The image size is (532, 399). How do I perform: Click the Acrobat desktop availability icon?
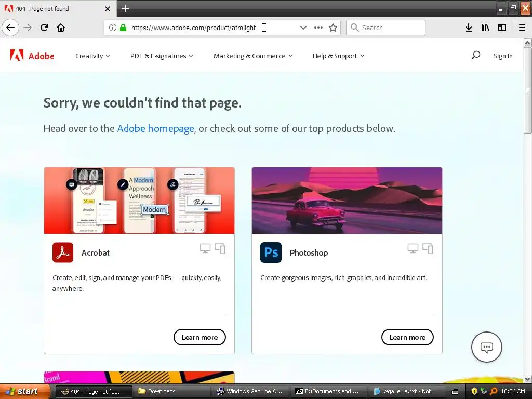coord(205,249)
